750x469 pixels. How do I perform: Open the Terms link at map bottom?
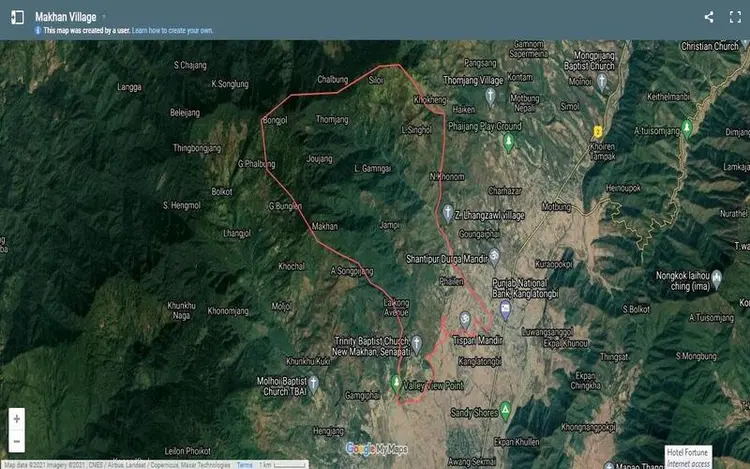[x=244, y=465]
